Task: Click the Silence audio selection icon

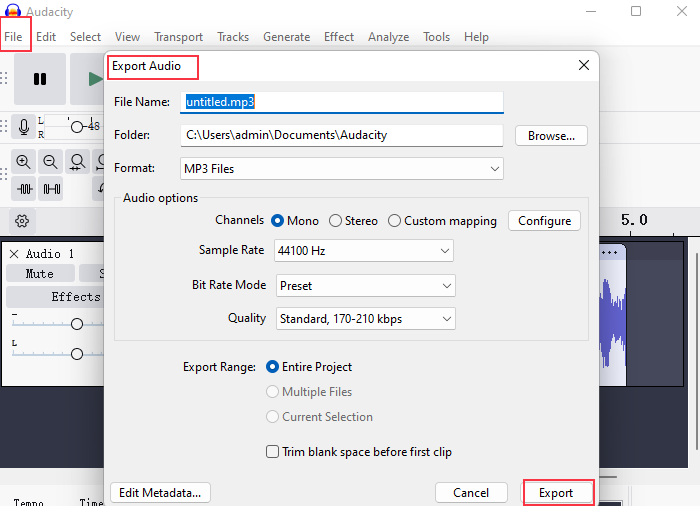Action: click(51, 189)
